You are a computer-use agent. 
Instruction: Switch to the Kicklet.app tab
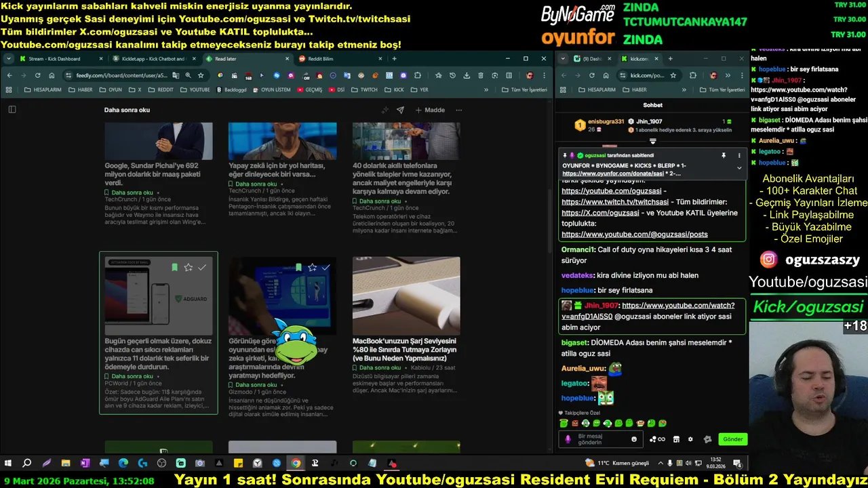pyautogui.click(x=153, y=59)
